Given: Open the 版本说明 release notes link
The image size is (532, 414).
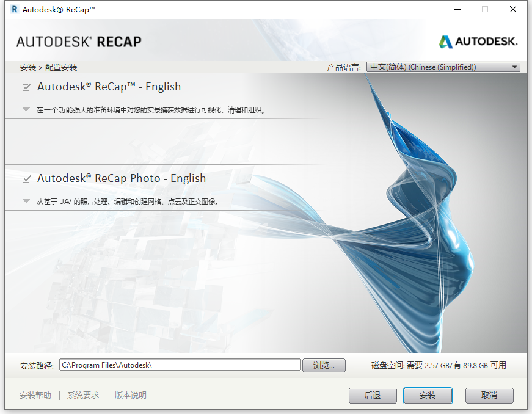Looking at the screenshot, I should point(130,395).
